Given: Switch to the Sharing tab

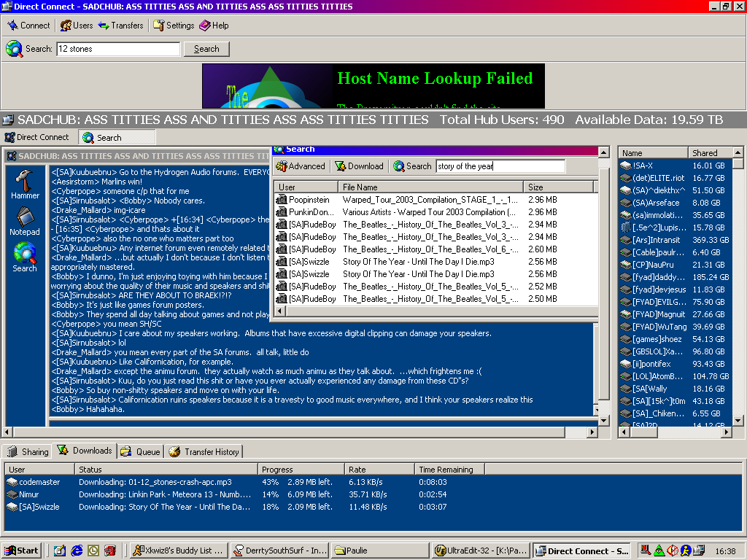Looking at the screenshot, I should click(x=28, y=452).
